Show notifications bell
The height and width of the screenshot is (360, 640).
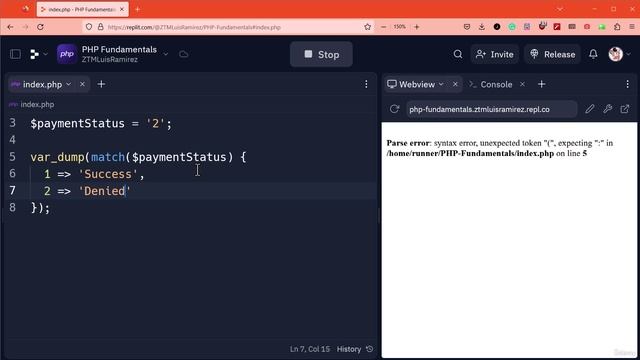[593, 54]
